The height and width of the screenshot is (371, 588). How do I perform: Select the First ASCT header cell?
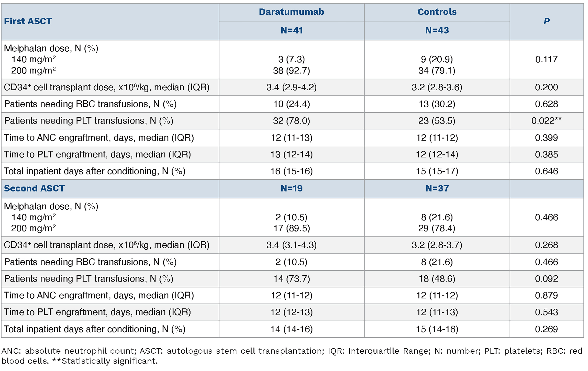(28, 21)
